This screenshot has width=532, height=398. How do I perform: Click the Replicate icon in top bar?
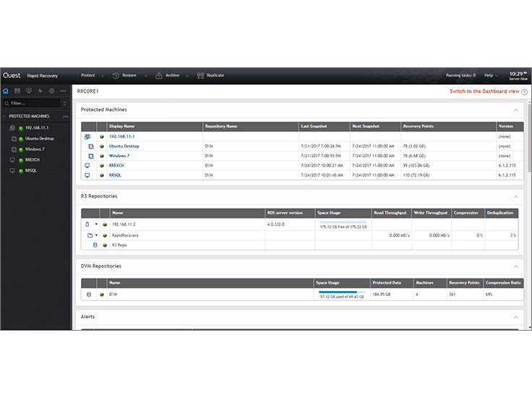[200, 76]
